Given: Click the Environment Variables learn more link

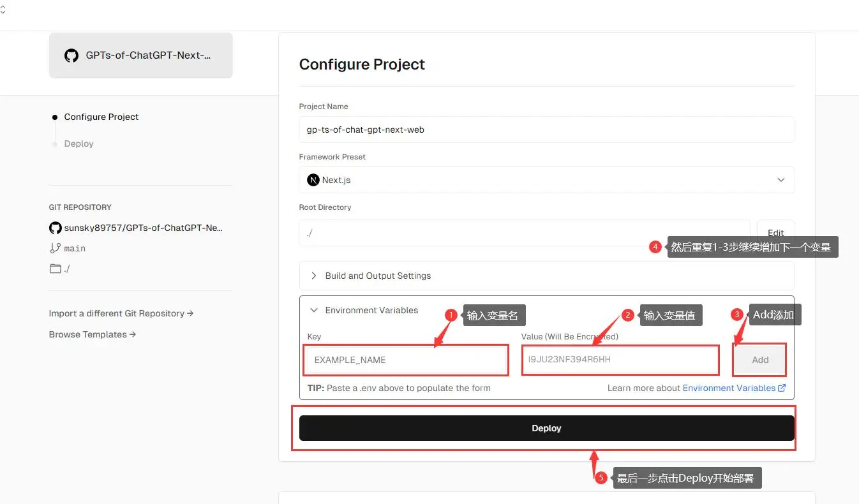Looking at the screenshot, I should pos(729,387).
